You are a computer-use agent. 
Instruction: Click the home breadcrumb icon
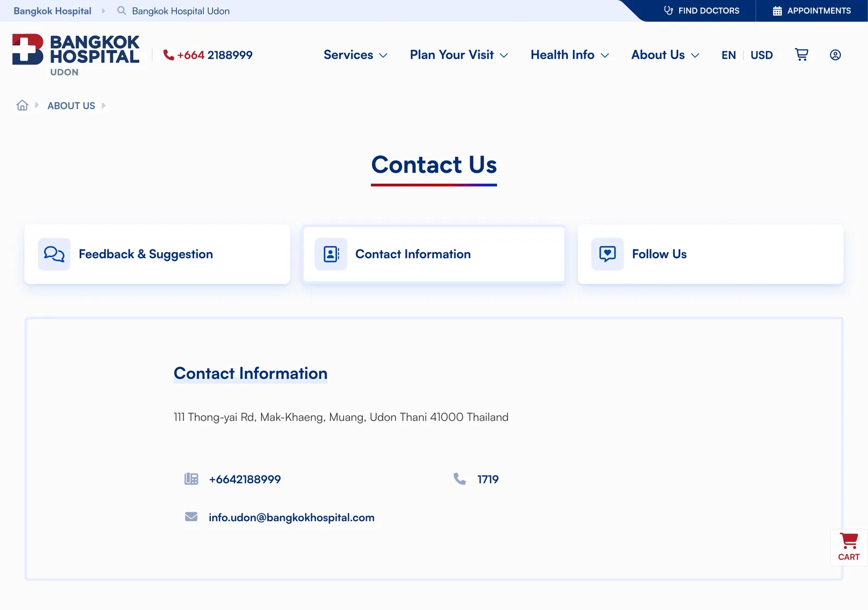(x=22, y=105)
